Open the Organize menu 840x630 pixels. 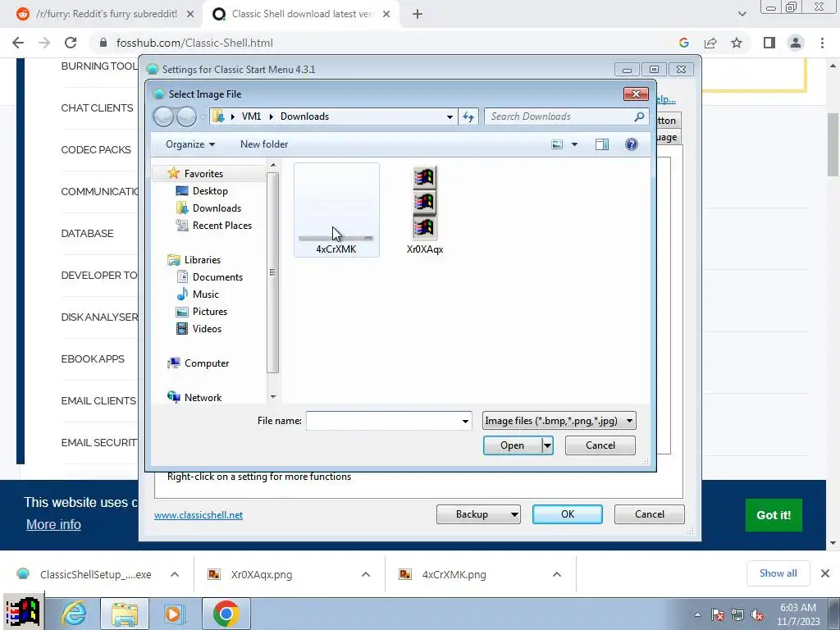[x=190, y=144]
